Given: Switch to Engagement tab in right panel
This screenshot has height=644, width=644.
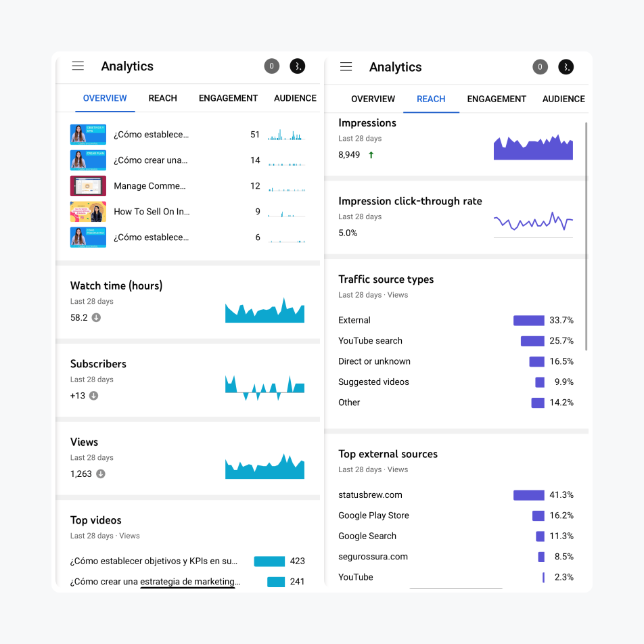Looking at the screenshot, I should 496,99.
